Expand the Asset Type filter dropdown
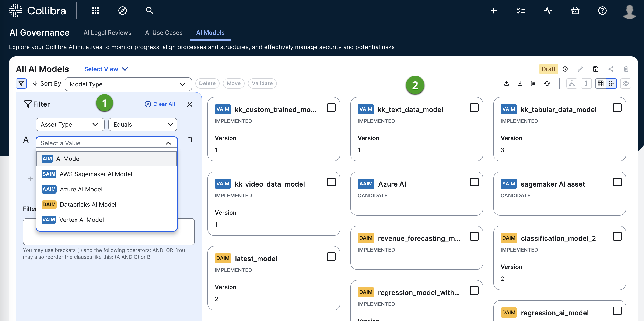The height and width of the screenshot is (321, 644). point(70,124)
